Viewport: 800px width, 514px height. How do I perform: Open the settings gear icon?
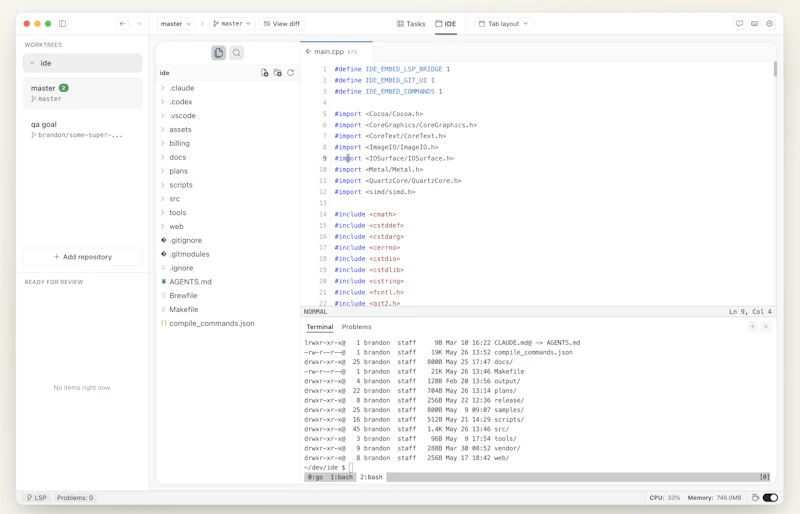pyautogui.click(x=770, y=23)
